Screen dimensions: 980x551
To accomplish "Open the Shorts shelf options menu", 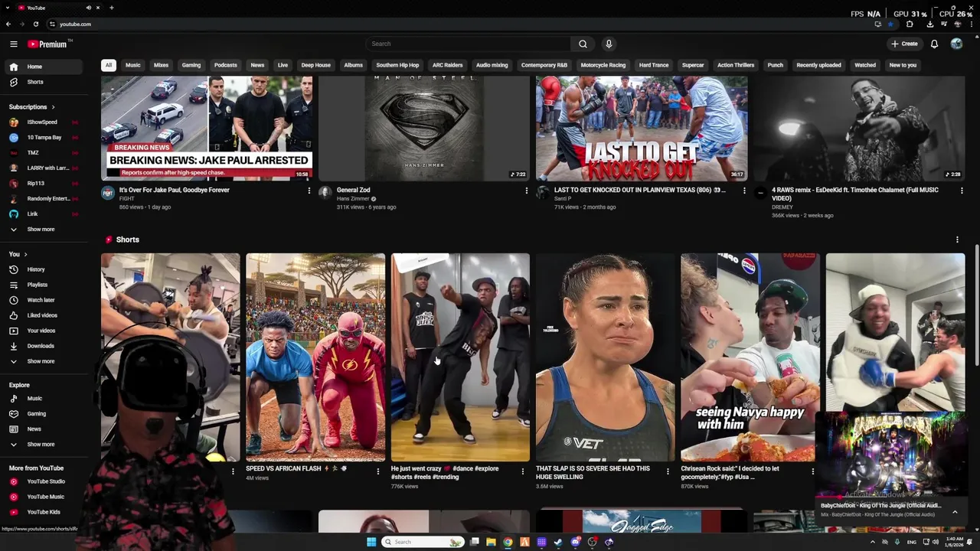I will point(957,240).
